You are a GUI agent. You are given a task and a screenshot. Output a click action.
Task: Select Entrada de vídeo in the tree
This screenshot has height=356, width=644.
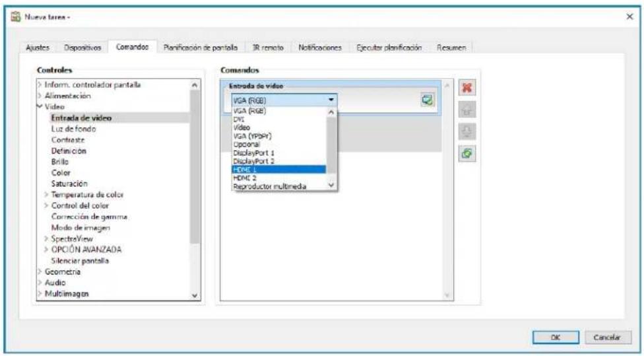(x=81, y=118)
